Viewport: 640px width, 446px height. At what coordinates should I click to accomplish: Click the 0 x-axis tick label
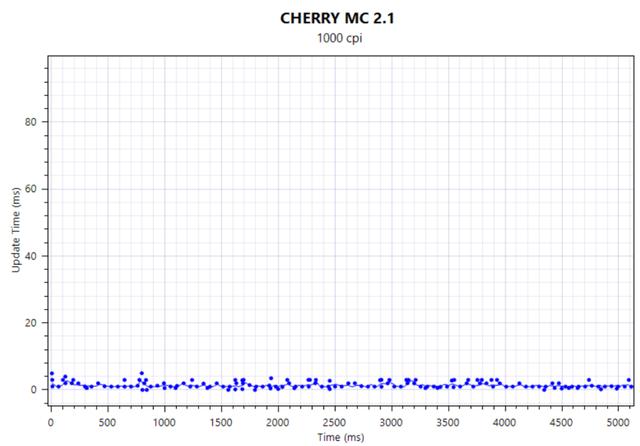51,422
